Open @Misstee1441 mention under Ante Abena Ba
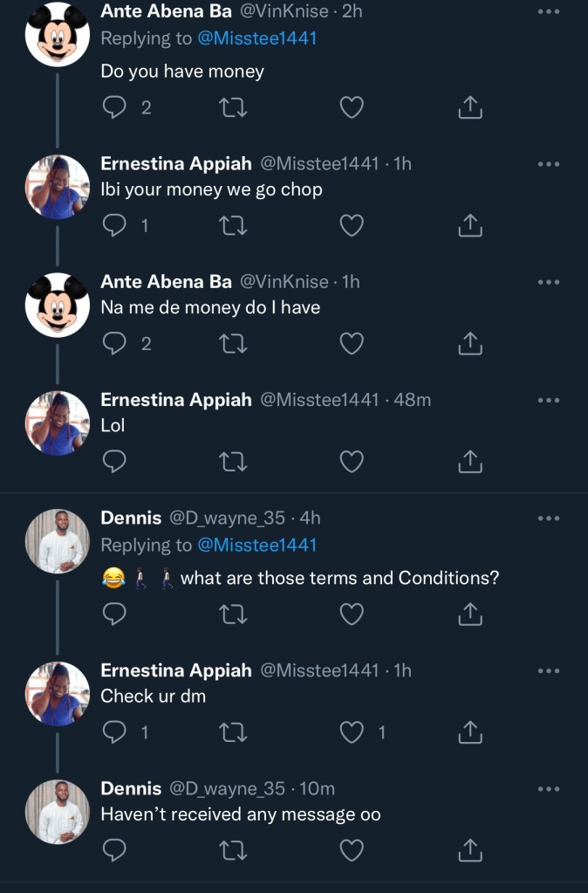This screenshot has height=893, width=588. pyautogui.click(x=256, y=38)
